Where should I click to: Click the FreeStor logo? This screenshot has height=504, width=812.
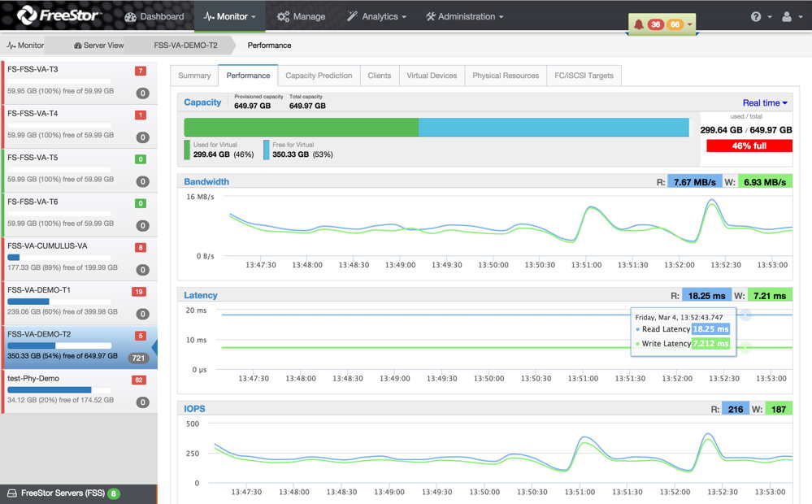pos(59,15)
